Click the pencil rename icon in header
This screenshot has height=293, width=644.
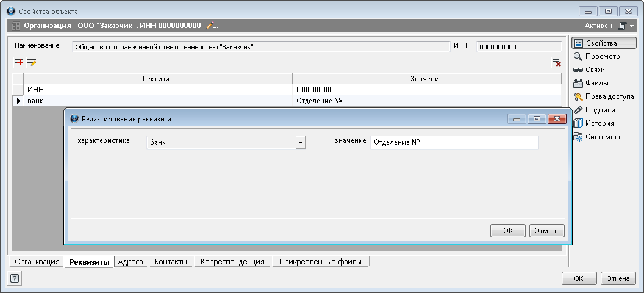click(210, 26)
